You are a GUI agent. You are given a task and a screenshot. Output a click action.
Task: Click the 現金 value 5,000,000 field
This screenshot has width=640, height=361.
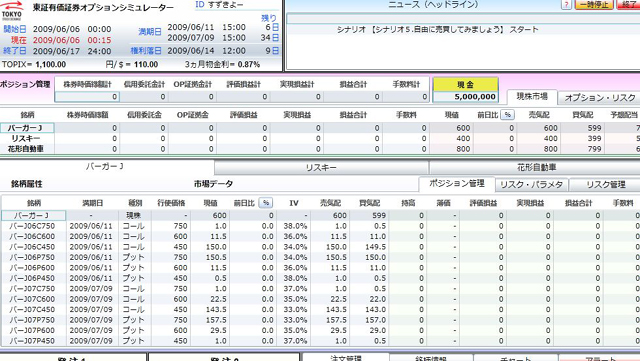pos(465,97)
